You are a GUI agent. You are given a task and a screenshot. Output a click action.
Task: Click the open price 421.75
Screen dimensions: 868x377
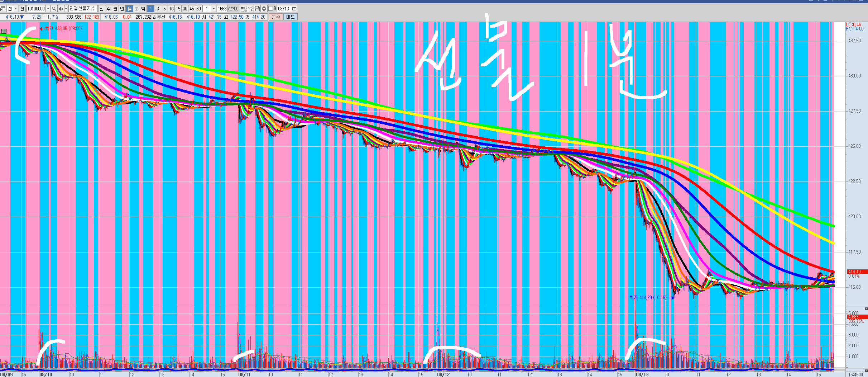click(215, 17)
